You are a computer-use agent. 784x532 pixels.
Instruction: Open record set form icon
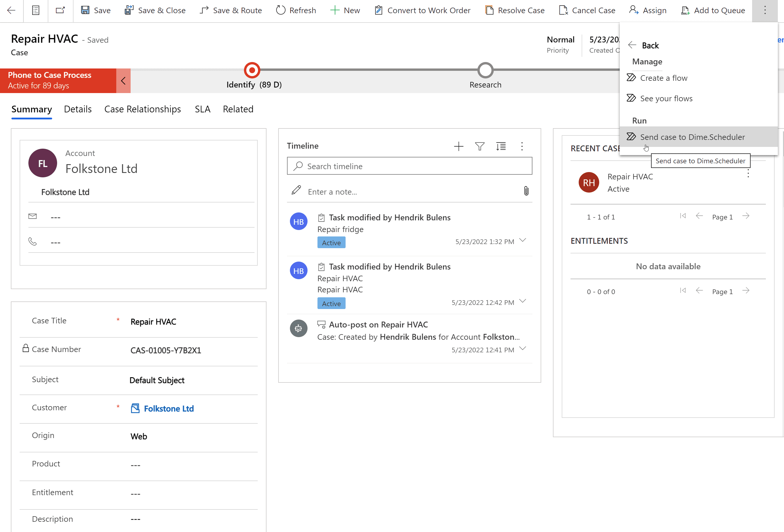tap(35, 11)
